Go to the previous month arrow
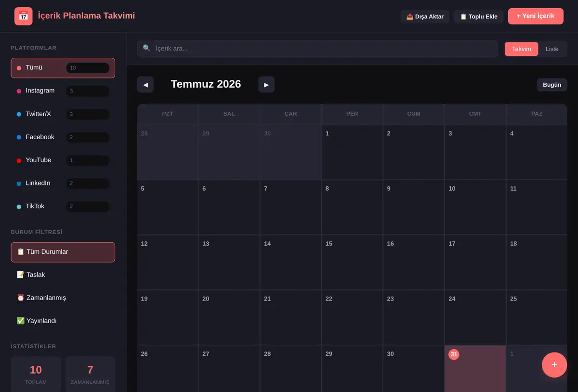The width and height of the screenshot is (578, 392). (x=145, y=85)
